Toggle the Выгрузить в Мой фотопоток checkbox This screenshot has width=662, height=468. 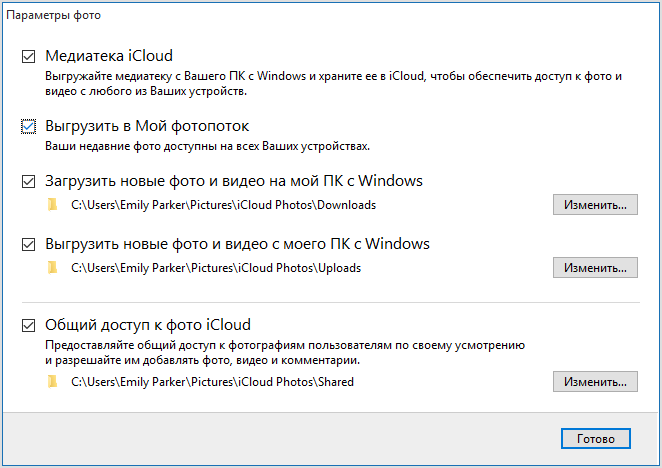point(28,127)
